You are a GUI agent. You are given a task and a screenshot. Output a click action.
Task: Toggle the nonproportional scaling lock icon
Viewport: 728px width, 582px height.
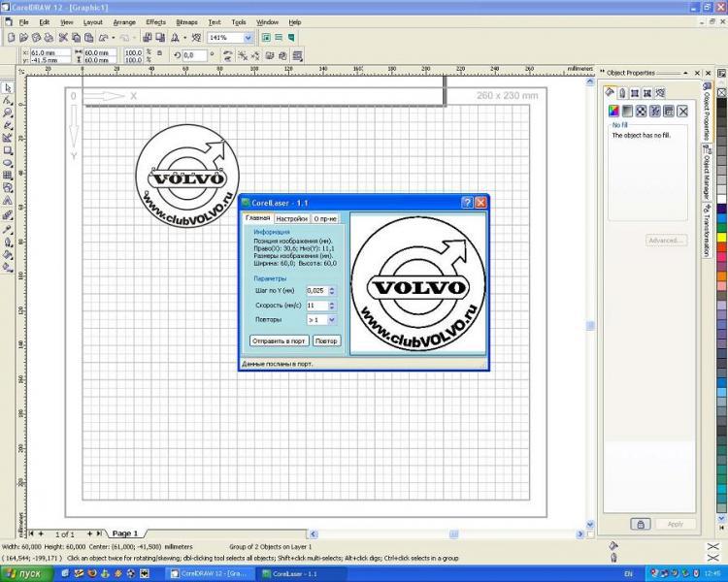160,53
